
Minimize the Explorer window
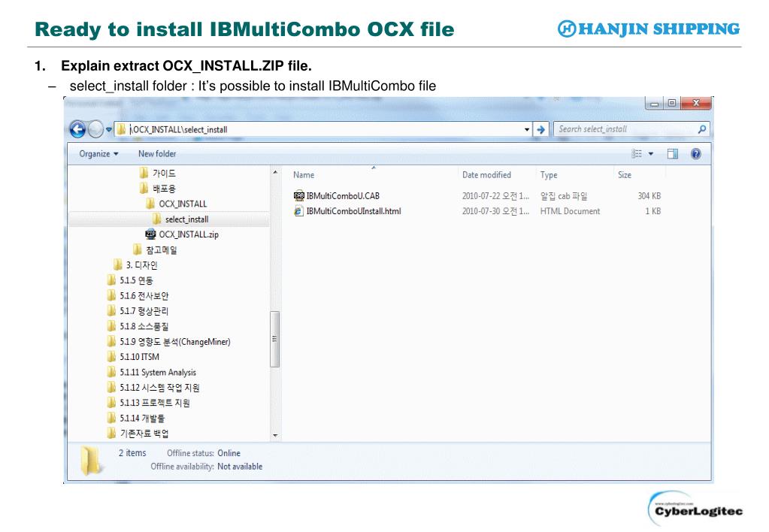coord(654,103)
